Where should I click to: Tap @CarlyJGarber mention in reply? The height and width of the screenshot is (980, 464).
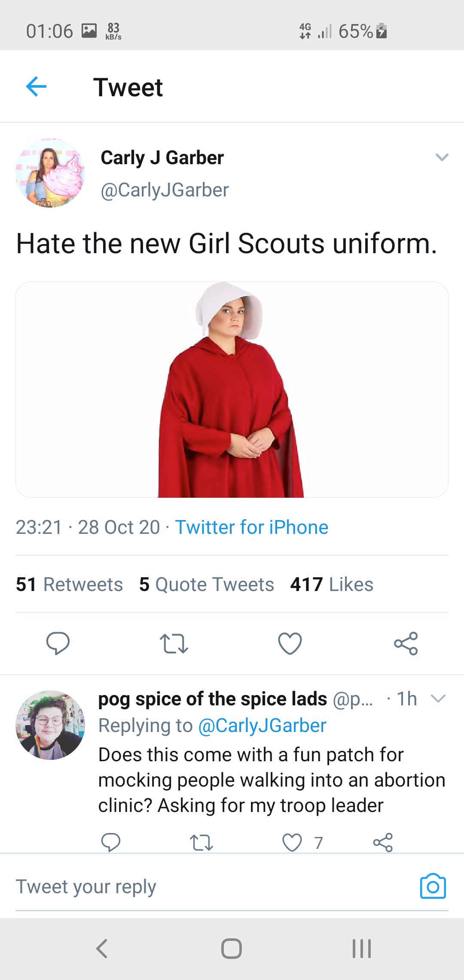click(x=262, y=726)
